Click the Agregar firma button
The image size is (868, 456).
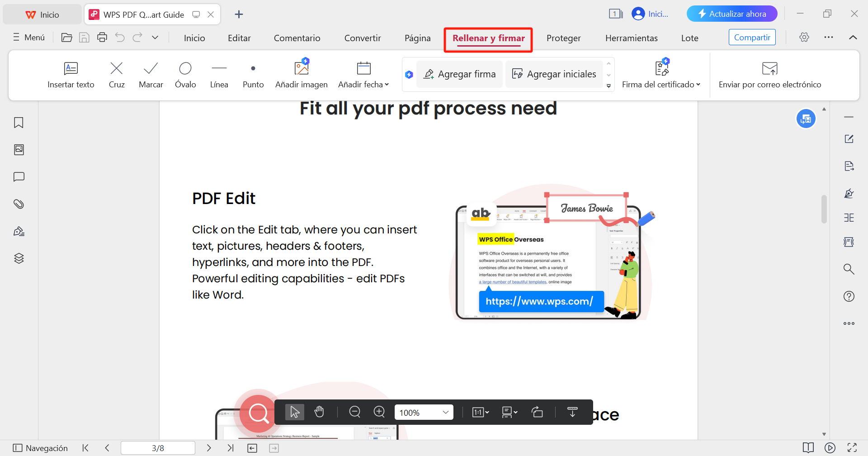[460, 74]
